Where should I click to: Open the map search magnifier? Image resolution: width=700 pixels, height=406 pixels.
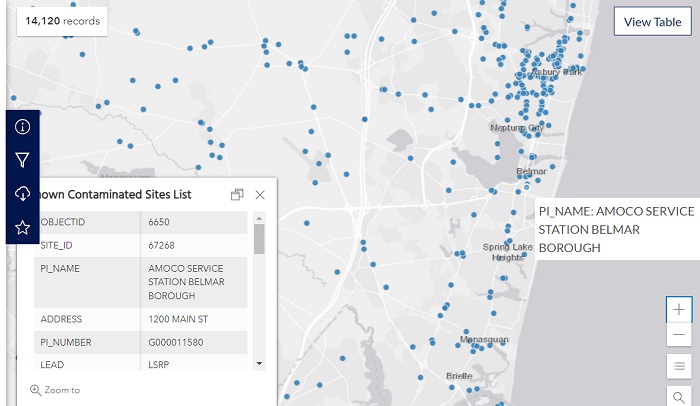(679, 397)
